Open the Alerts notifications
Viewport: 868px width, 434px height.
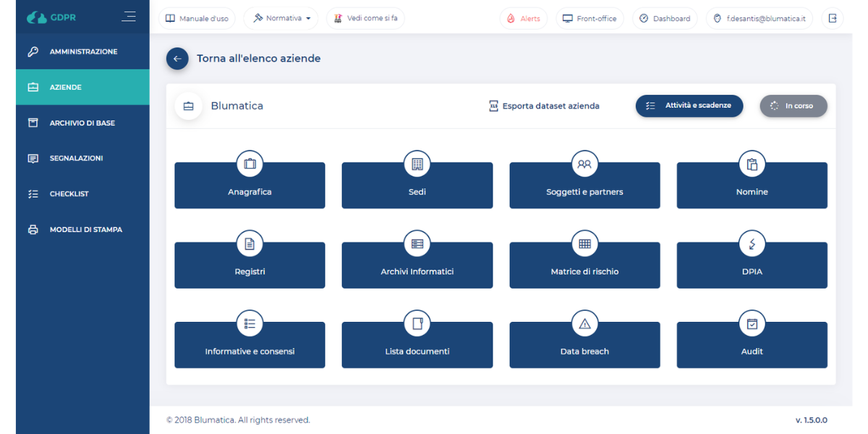click(x=523, y=18)
